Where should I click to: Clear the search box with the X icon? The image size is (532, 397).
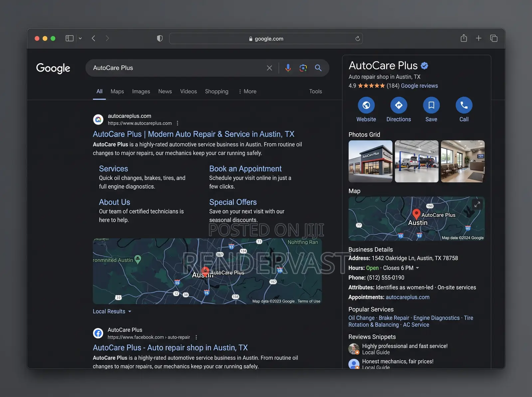(x=269, y=68)
